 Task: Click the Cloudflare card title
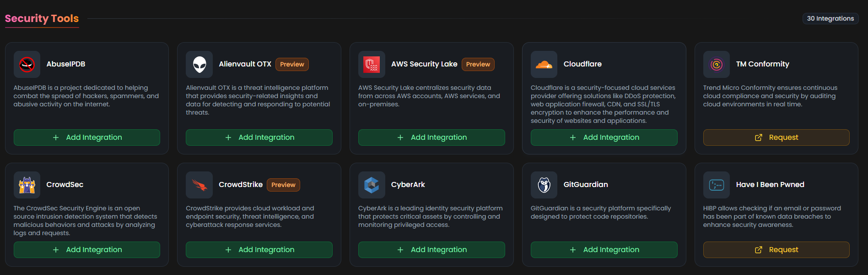click(x=582, y=64)
